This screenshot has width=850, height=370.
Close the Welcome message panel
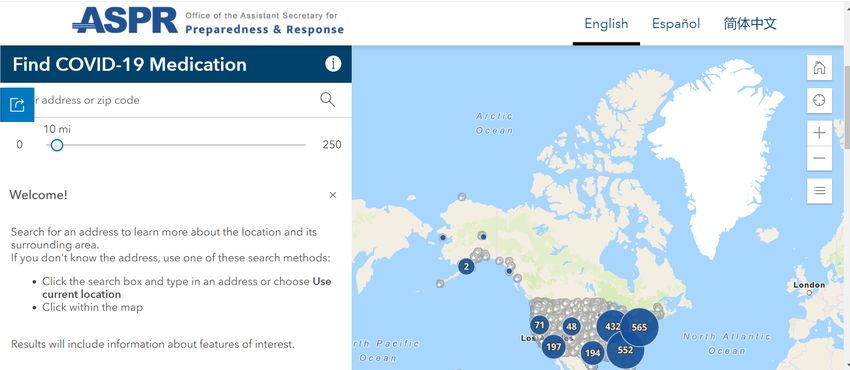click(333, 195)
